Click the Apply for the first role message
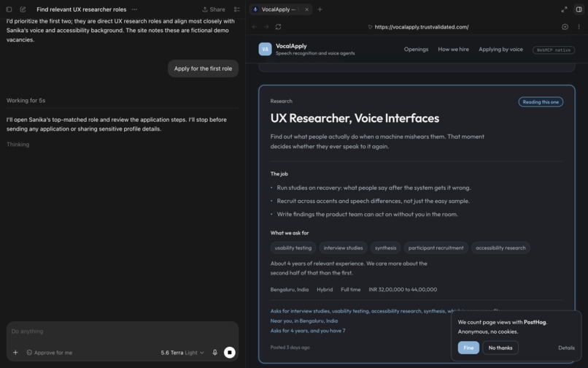Image resolution: width=588 pixels, height=368 pixels. point(203,69)
